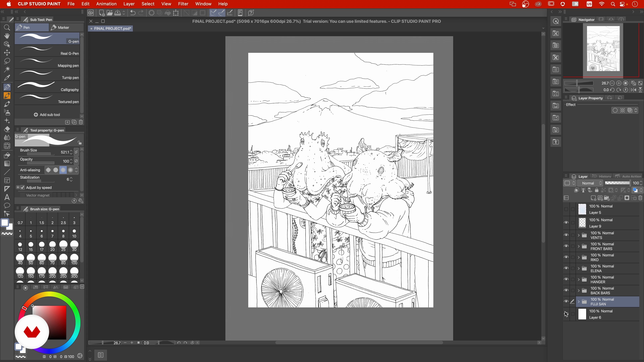Delete selected sub tool trash icon
Screen dimensions: 644x362
(81, 122)
